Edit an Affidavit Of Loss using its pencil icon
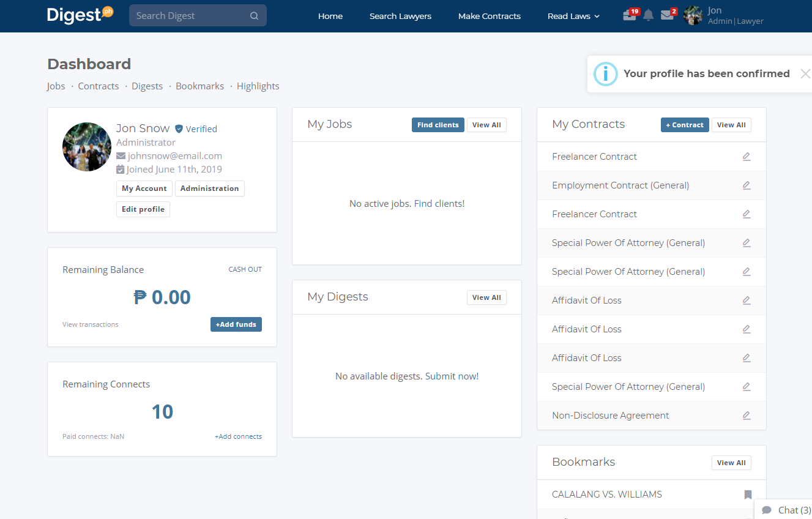The width and height of the screenshot is (812, 519). pos(746,300)
